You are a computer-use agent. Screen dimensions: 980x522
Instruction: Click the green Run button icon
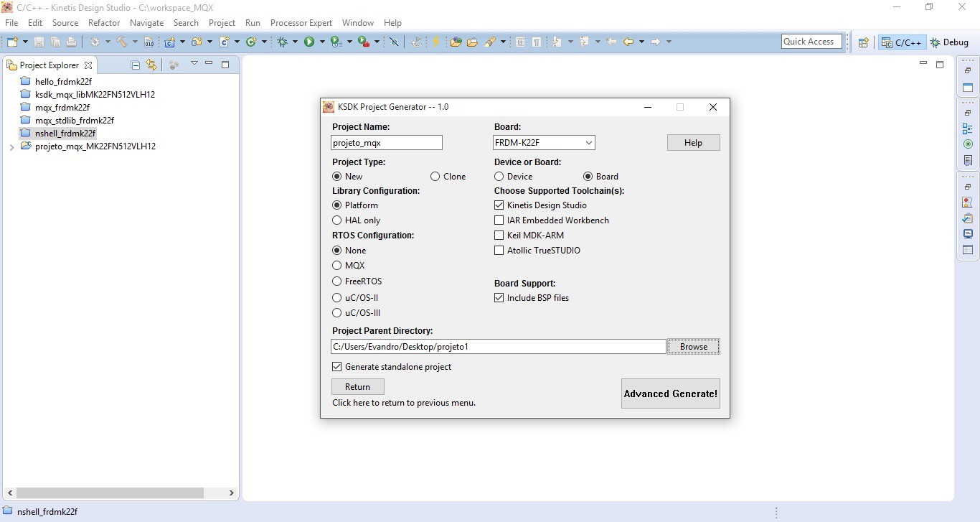[309, 42]
